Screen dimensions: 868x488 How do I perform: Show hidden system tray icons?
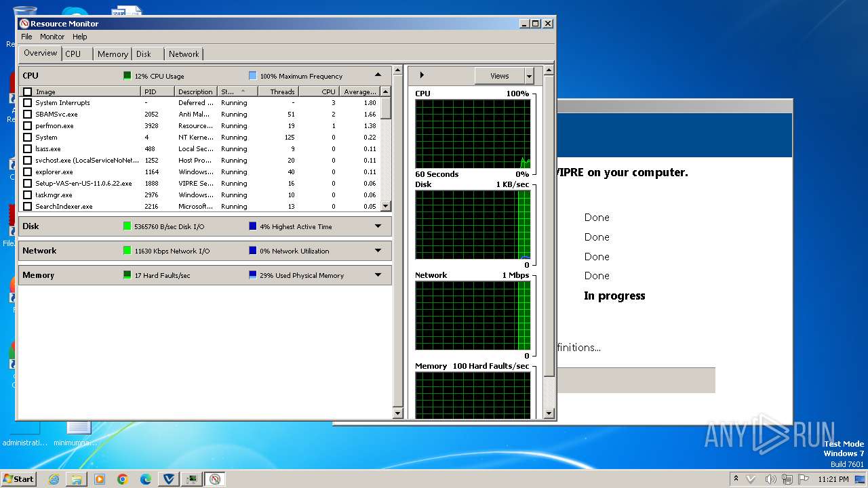tap(736, 479)
